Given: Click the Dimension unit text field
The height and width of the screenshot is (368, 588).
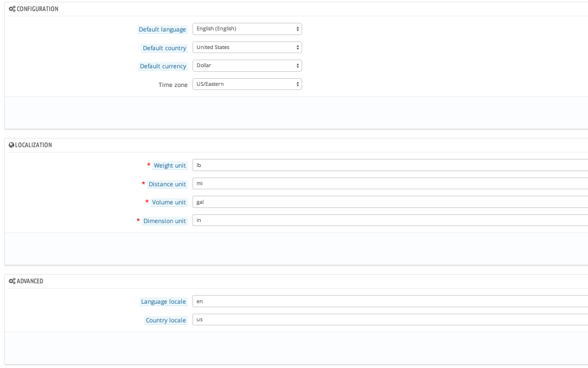Looking at the screenshot, I should (x=390, y=220).
